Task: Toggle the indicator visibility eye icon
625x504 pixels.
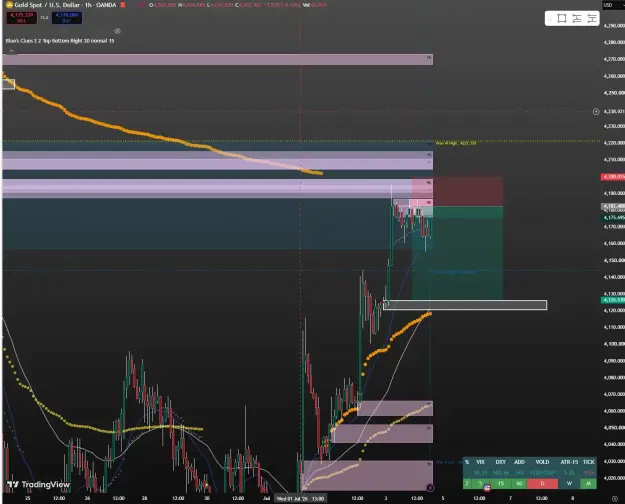Action: point(117,31)
